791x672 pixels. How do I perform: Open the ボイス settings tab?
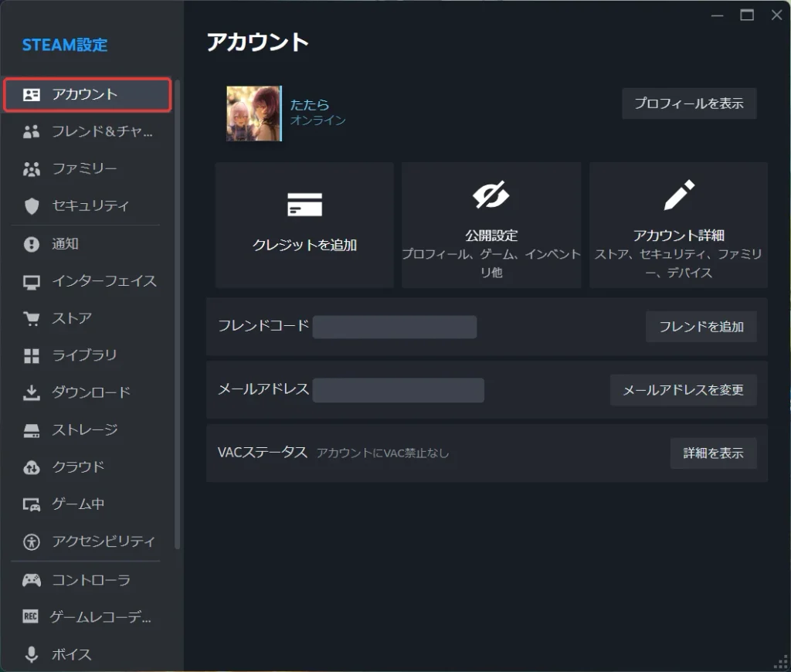87,654
